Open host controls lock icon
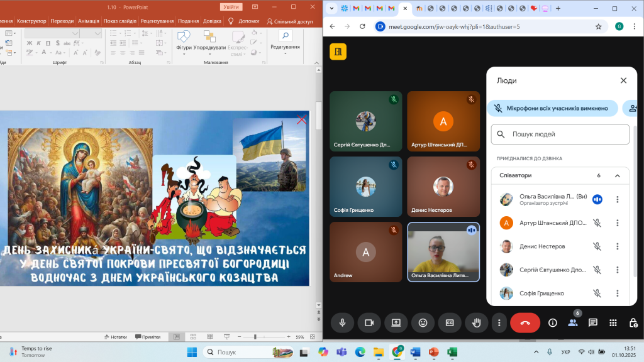This screenshot has height=362, width=644. [x=633, y=322]
